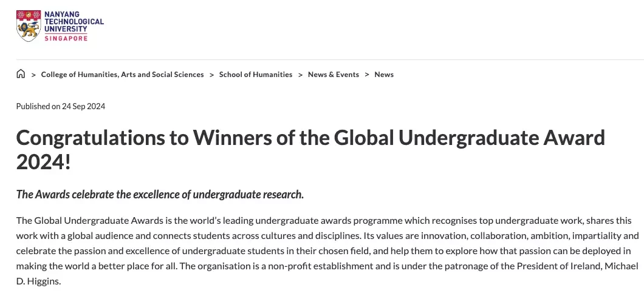Click the chevron right after the home icon
Image resolution: width=644 pixels, height=296 pixels.
click(x=33, y=75)
